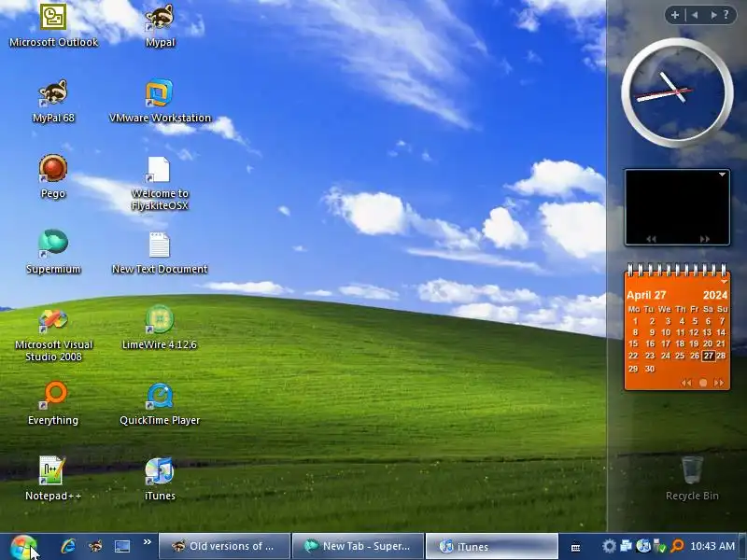
Task: Click the 10:43 AM taskbar clock
Action: (712, 546)
